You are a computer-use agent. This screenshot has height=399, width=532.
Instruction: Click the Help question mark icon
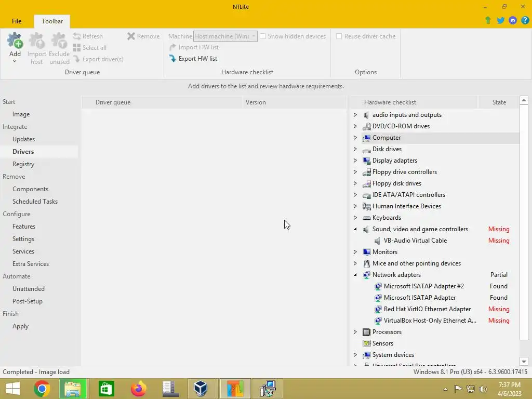(x=525, y=20)
